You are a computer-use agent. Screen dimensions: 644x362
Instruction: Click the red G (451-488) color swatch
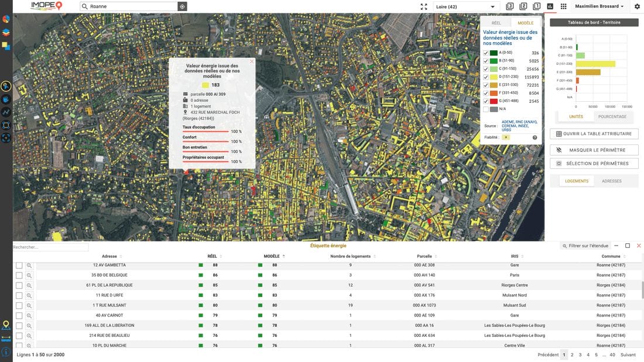[x=494, y=101]
